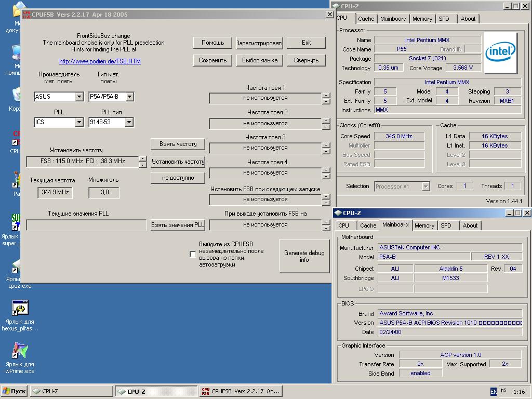Click the не доступно button
Screen dimensions: 532x399
[x=178, y=178]
